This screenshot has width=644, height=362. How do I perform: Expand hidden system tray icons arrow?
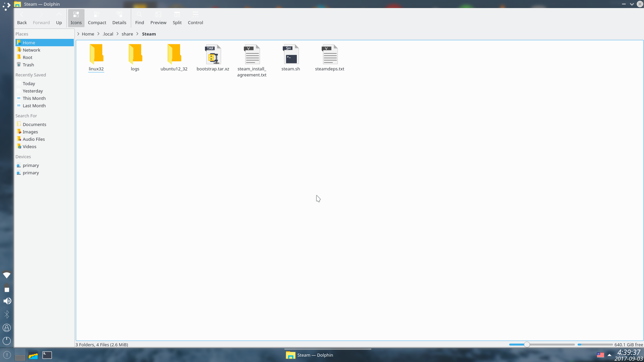click(x=609, y=355)
